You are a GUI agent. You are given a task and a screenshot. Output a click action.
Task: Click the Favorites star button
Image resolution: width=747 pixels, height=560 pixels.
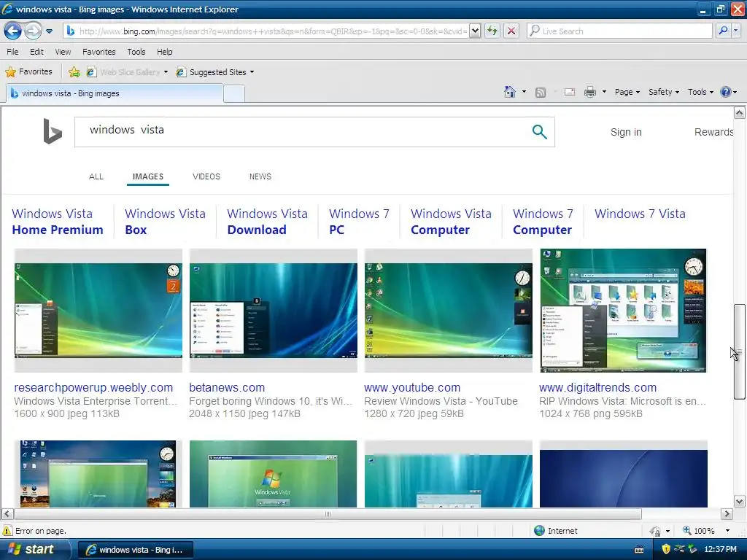(x=28, y=72)
